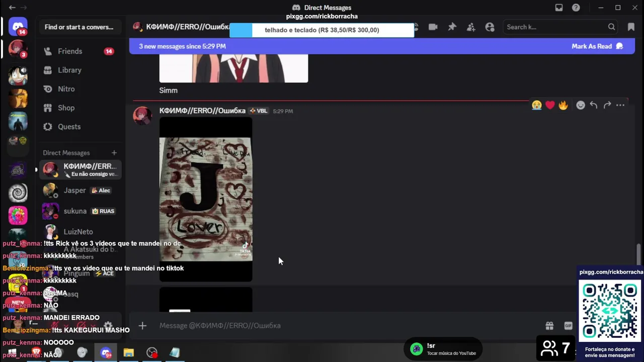
Task: React with fire emoji on the message
Action: pos(563,105)
